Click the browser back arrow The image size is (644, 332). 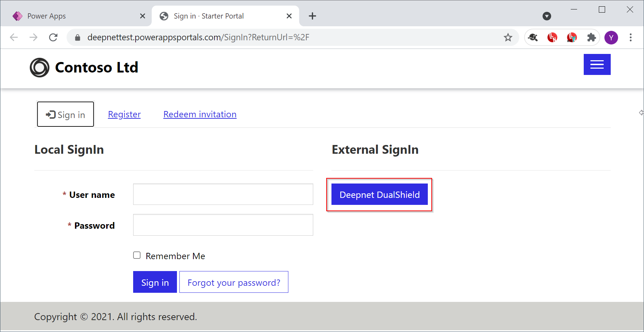pyautogui.click(x=14, y=37)
